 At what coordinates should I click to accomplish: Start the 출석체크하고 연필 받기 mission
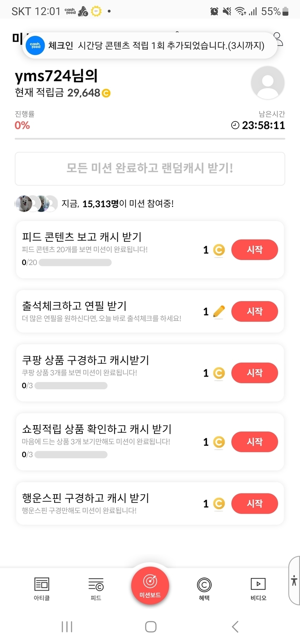[254, 312]
